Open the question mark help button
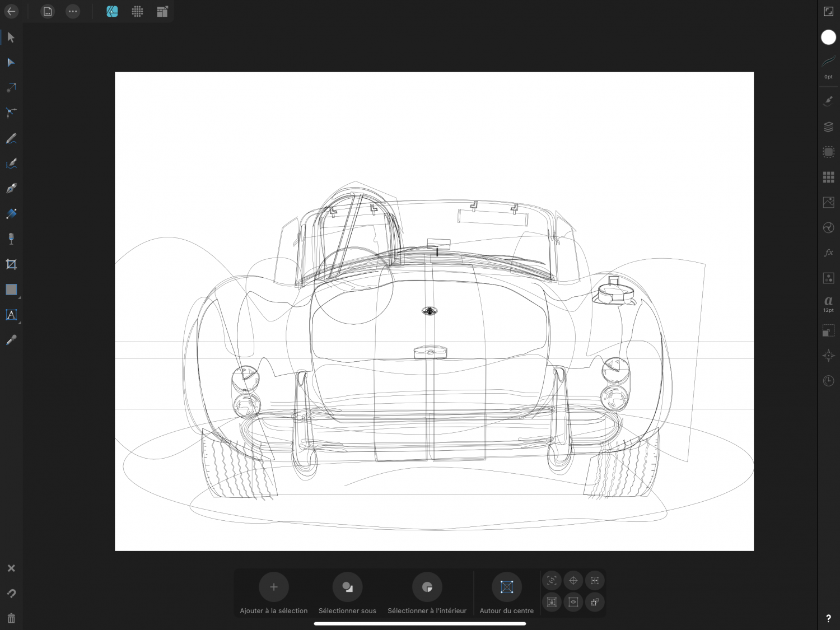This screenshot has height=630, width=840. pyautogui.click(x=828, y=619)
